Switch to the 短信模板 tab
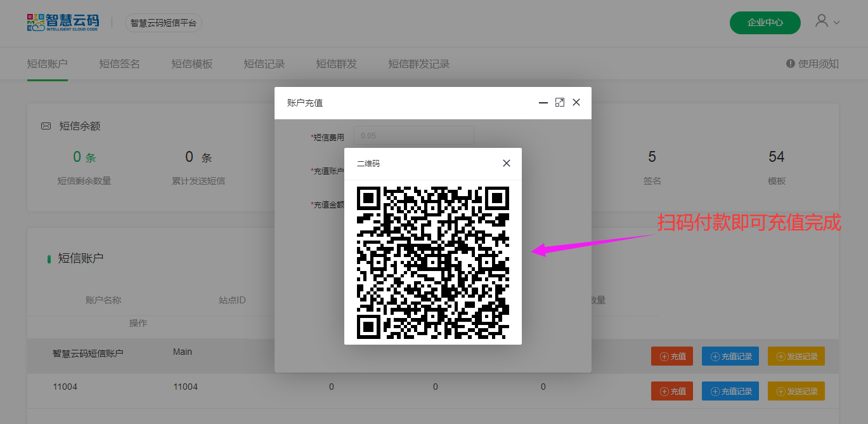The height and width of the screenshot is (424, 868). (191, 64)
